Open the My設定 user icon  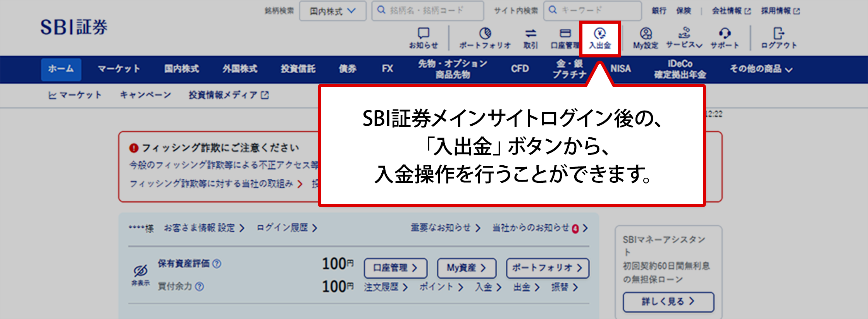pos(646,38)
